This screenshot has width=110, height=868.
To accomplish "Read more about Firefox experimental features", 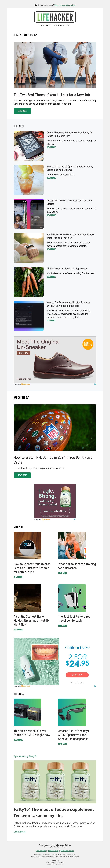I will (x=51, y=320).
